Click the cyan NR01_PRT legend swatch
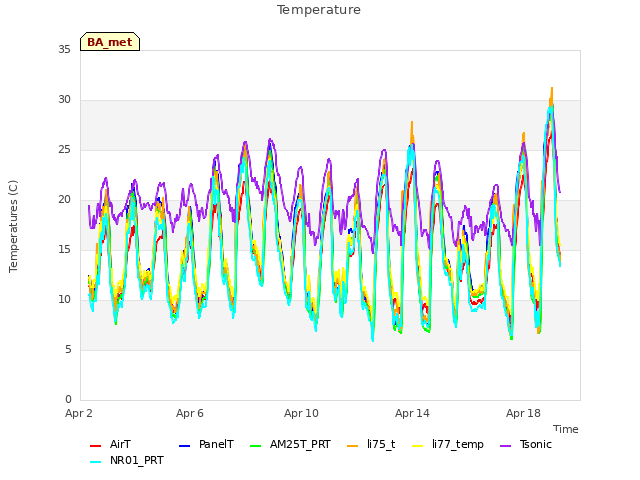 pos(95,462)
